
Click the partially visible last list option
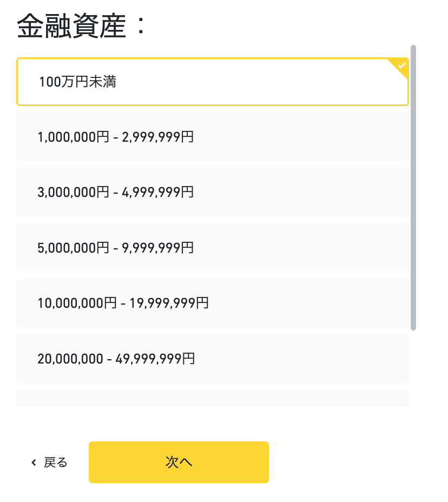click(x=212, y=399)
